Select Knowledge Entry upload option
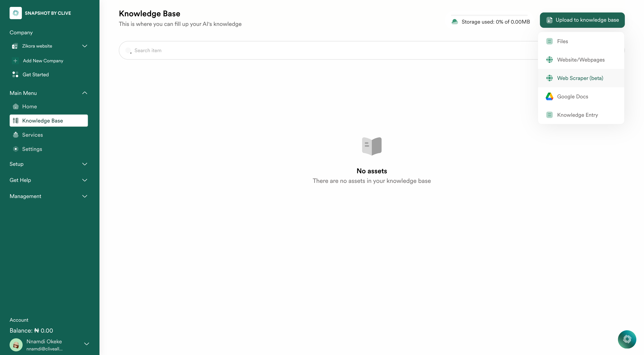This screenshot has width=644, height=355. coord(578,115)
